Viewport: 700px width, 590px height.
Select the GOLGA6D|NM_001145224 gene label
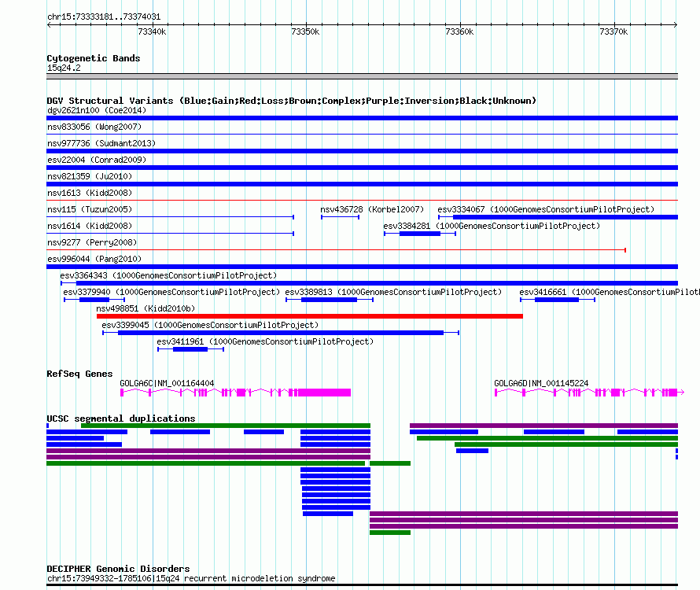[541, 383]
